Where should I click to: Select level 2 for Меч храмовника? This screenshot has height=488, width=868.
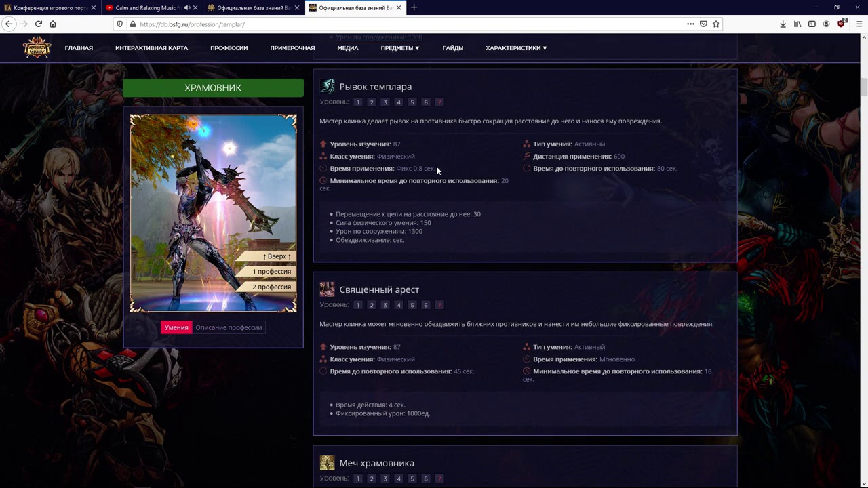tap(371, 479)
